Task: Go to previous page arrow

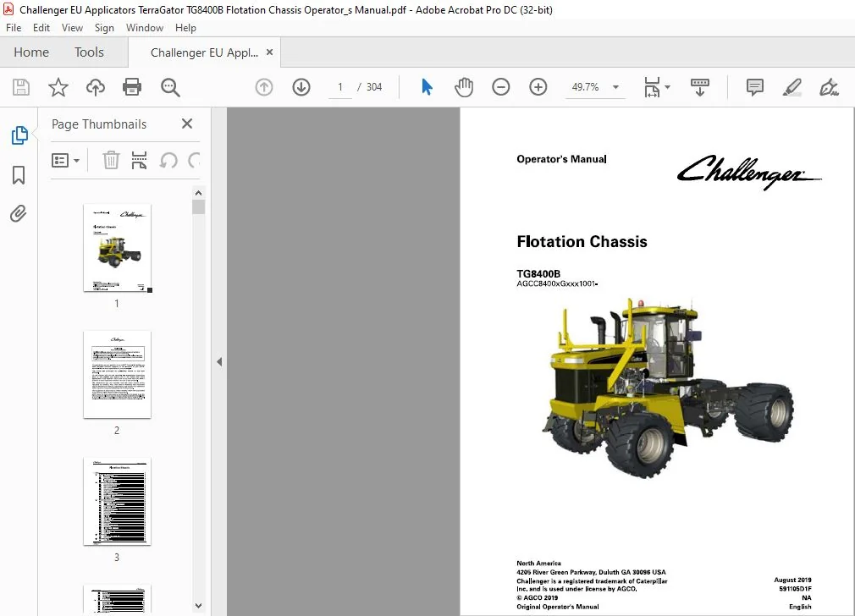Action: point(264,87)
